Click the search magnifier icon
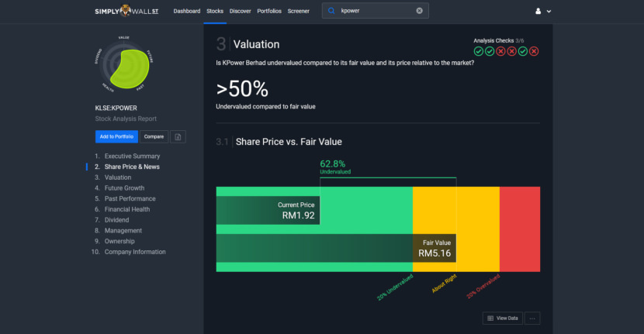The height and width of the screenshot is (334, 644). tap(331, 11)
